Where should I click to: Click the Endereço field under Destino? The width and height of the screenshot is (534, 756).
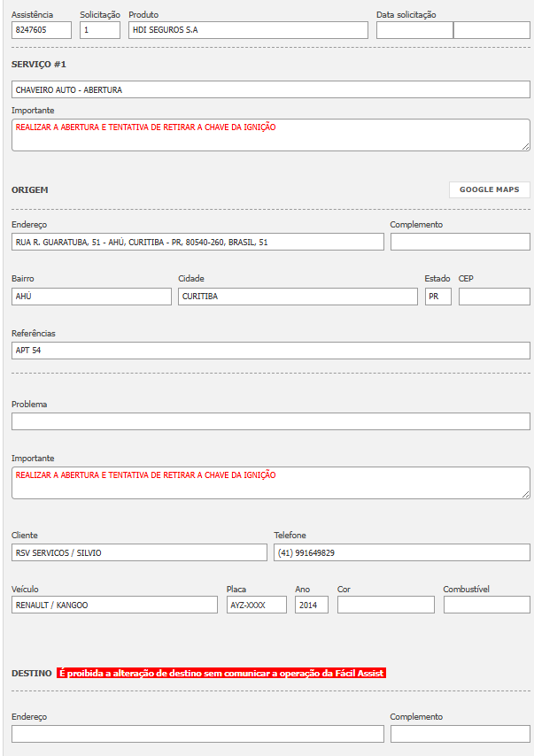click(197, 734)
